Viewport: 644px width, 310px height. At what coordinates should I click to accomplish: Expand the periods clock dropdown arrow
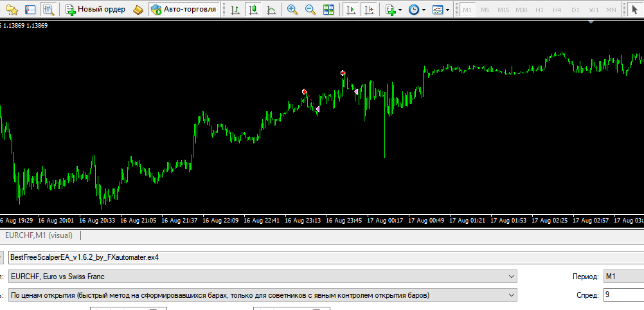pos(424,10)
